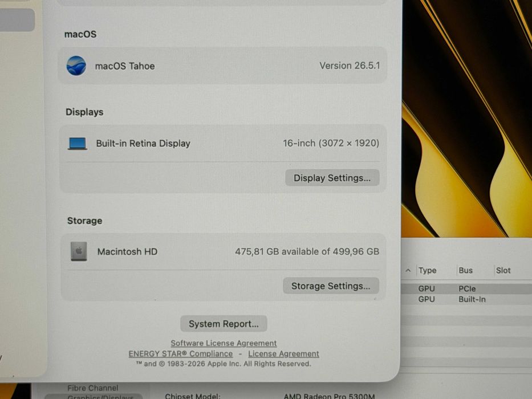Open Display Settings
The height and width of the screenshot is (399, 532).
(x=332, y=178)
